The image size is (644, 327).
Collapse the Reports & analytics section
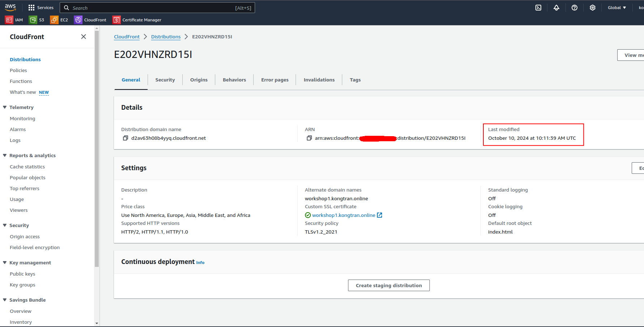(5, 155)
